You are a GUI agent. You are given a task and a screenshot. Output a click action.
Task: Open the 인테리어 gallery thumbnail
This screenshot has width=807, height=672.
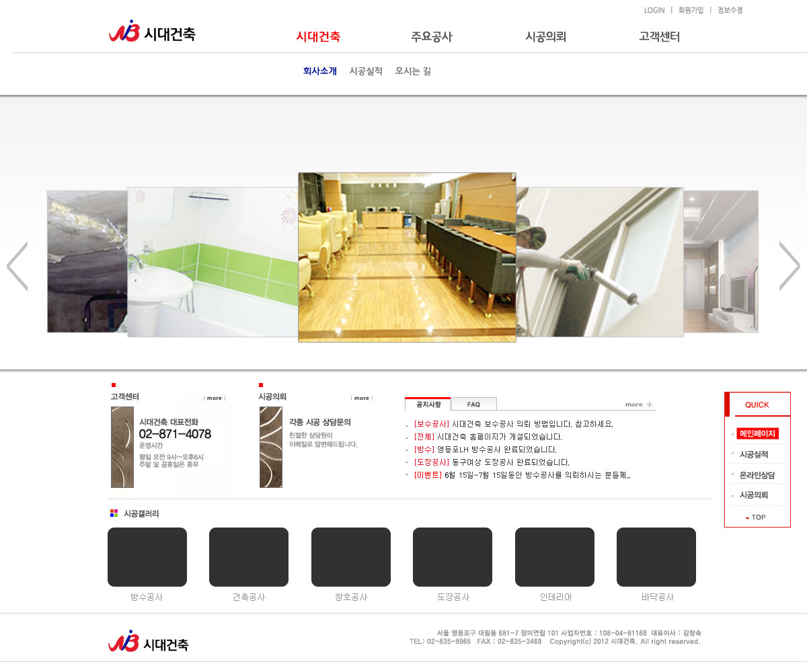pos(555,557)
